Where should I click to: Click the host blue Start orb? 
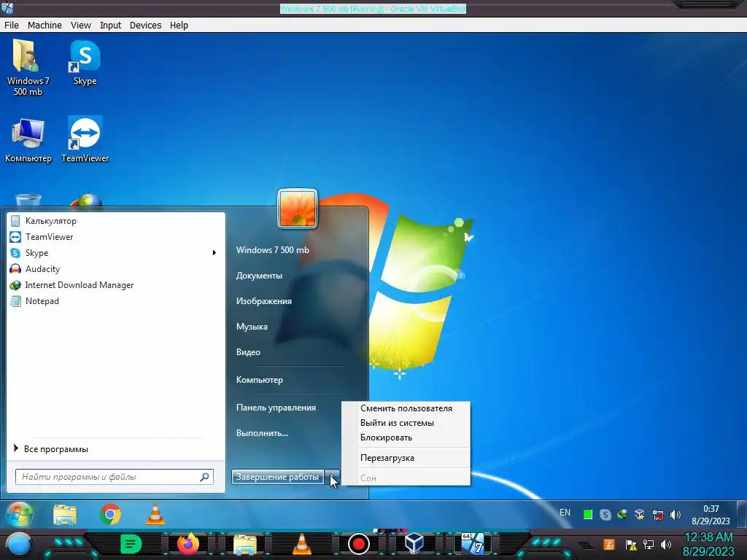(18, 544)
